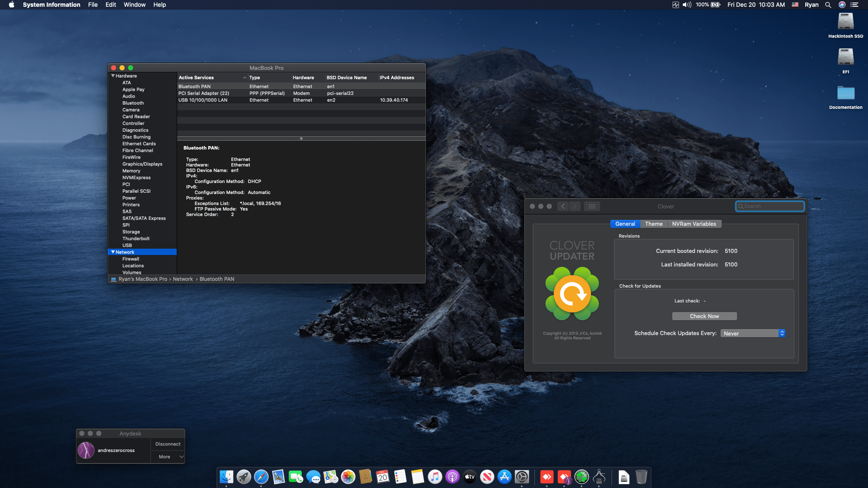
Task: Open Podcasts from the dock
Action: pos(452,477)
